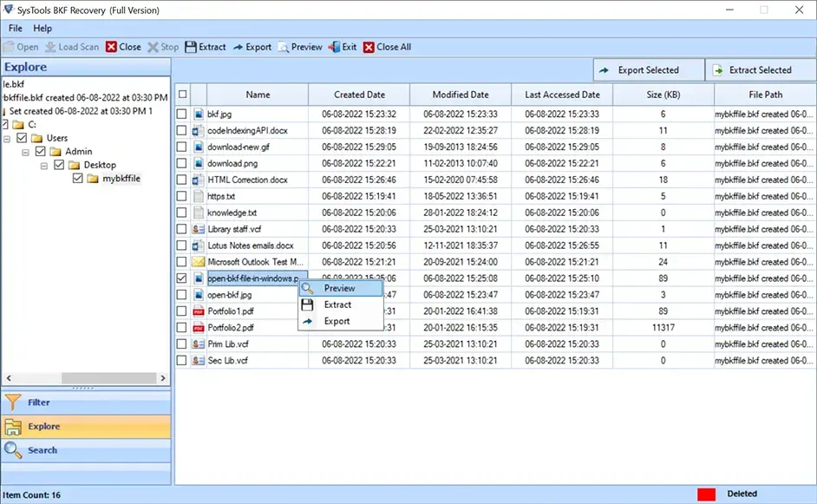Click the contact card icon beside Library staff.vcf

[198, 229]
